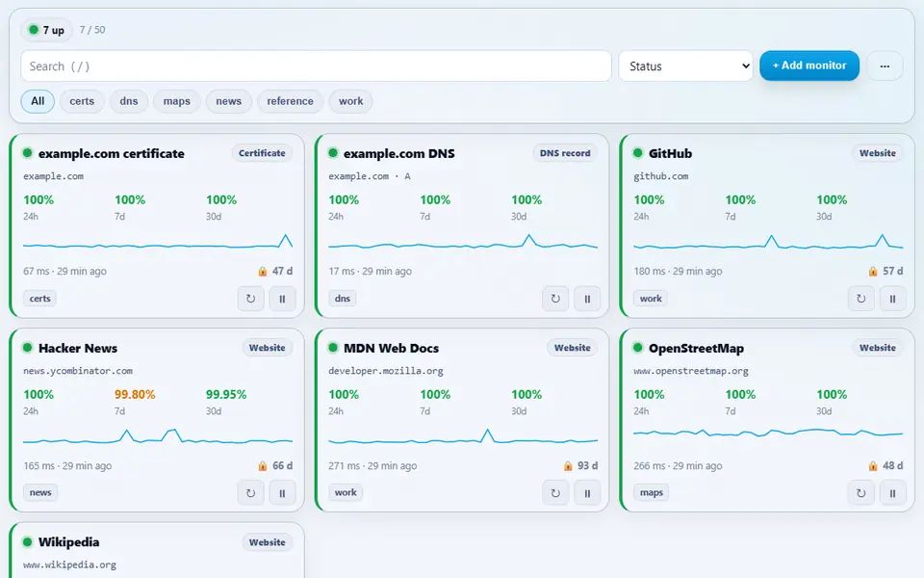Click Website badge on GitHub card

877,153
